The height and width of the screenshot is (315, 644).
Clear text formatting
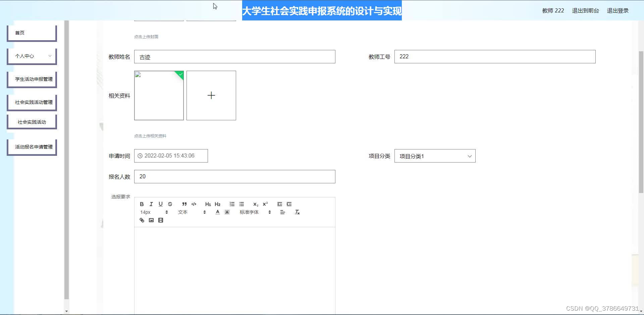click(297, 212)
